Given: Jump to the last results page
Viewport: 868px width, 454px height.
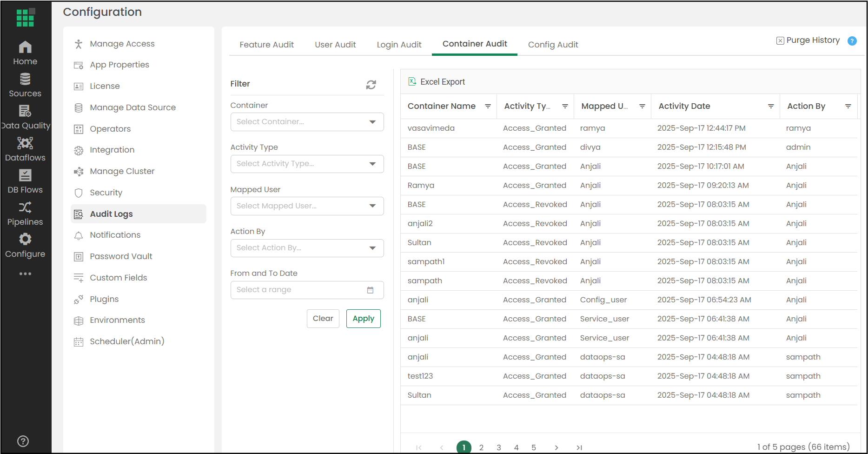Looking at the screenshot, I should tap(579, 447).
